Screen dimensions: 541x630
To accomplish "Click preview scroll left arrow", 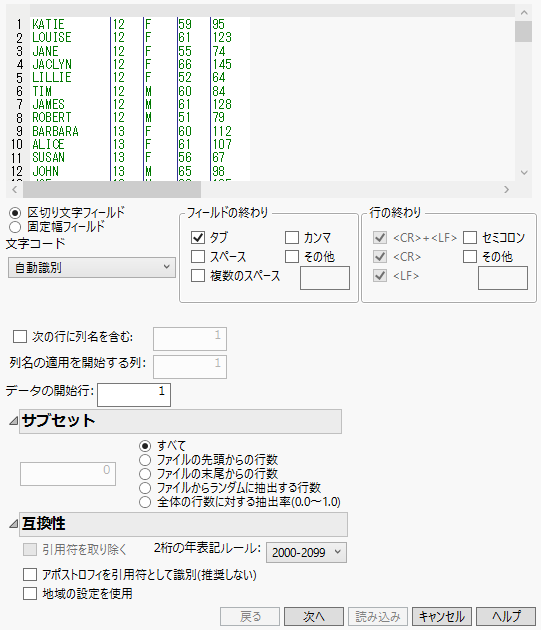I will (15, 189).
